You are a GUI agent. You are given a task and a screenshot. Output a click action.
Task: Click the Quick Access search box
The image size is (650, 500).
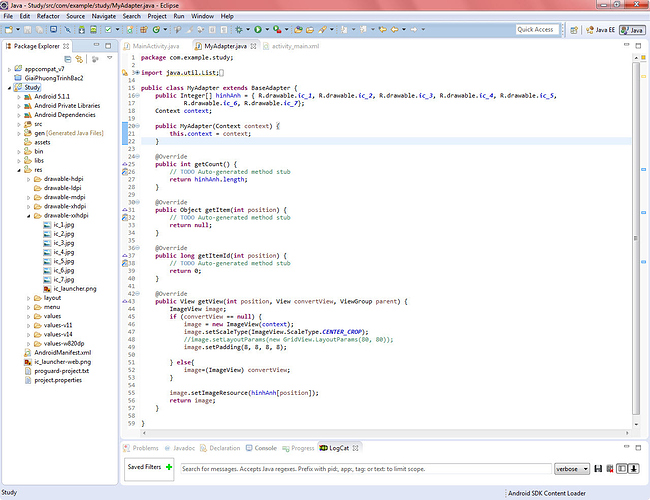pyautogui.click(x=536, y=30)
